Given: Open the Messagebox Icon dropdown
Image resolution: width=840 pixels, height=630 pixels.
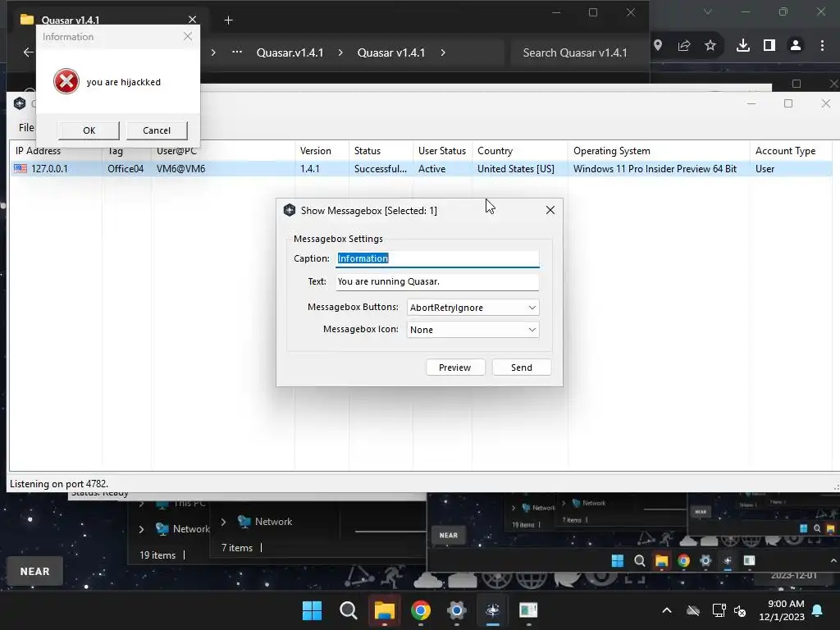Looking at the screenshot, I should [472, 330].
